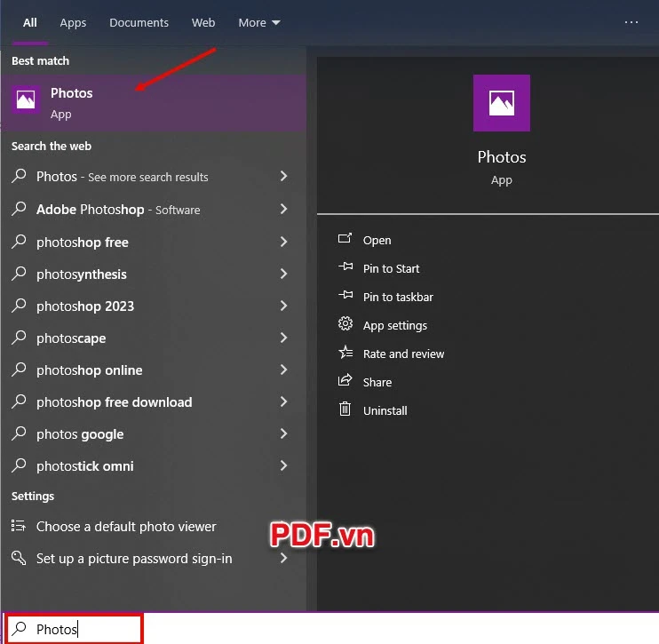Select 'photoshop free' suggestion text
Viewport: 659px width, 644px height.
coord(83,242)
